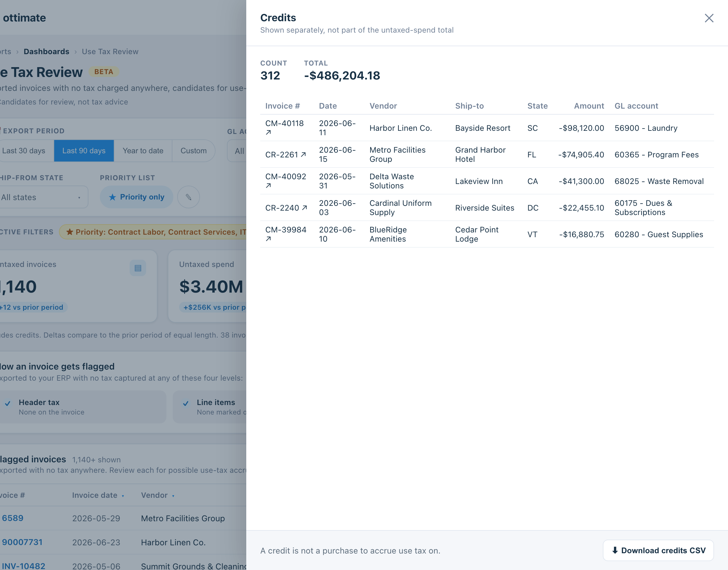Download credits CSV
This screenshot has width=728, height=570.
click(x=658, y=550)
